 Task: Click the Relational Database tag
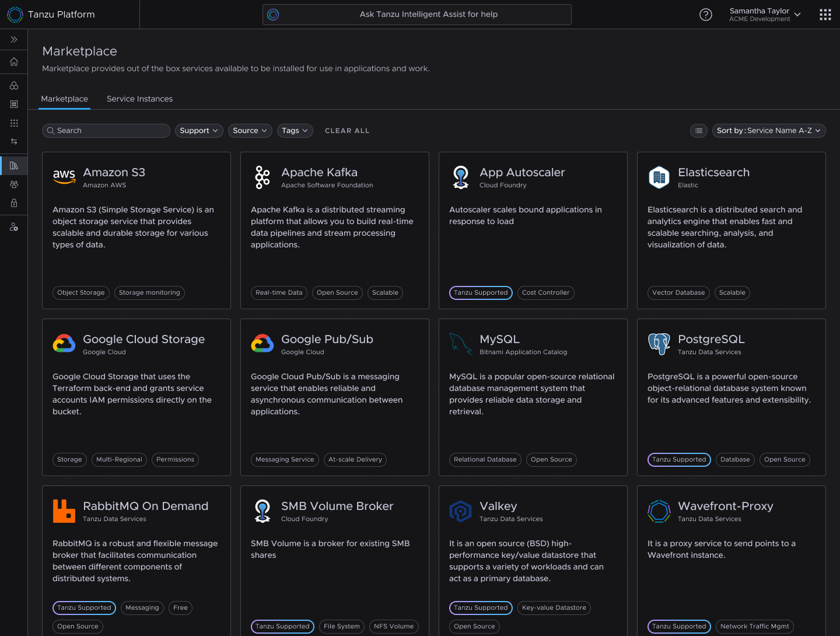485,460
